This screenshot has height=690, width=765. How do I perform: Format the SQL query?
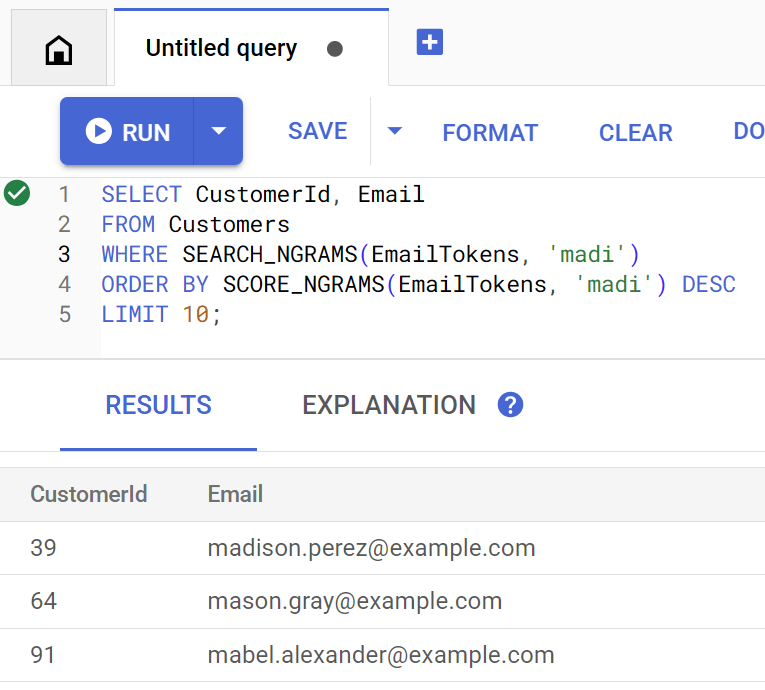click(490, 132)
